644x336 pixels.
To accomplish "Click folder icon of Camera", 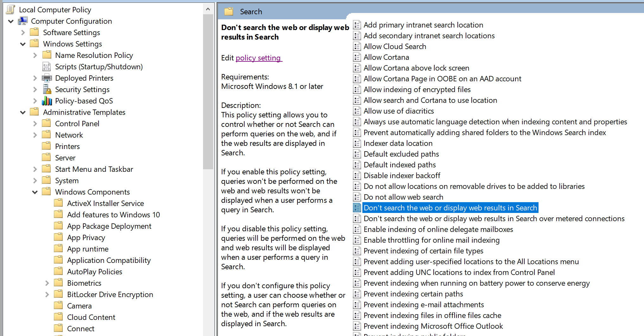I will click(59, 305).
